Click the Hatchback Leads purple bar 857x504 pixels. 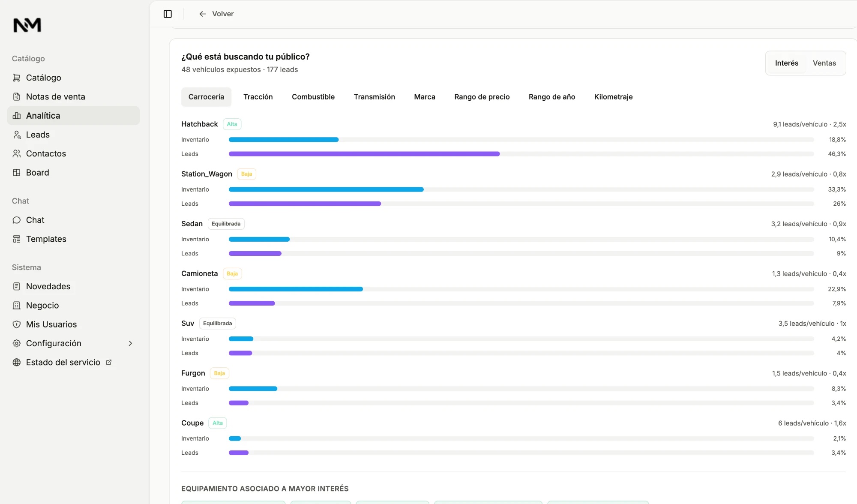coord(364,154)
